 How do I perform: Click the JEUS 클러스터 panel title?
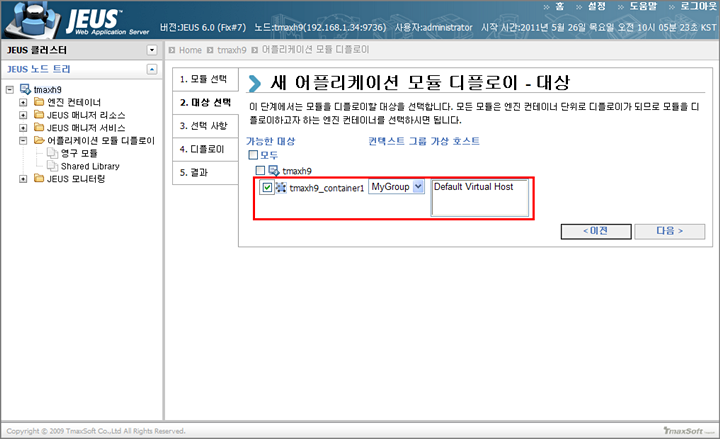pyautogui.click(x=37, y=50)
